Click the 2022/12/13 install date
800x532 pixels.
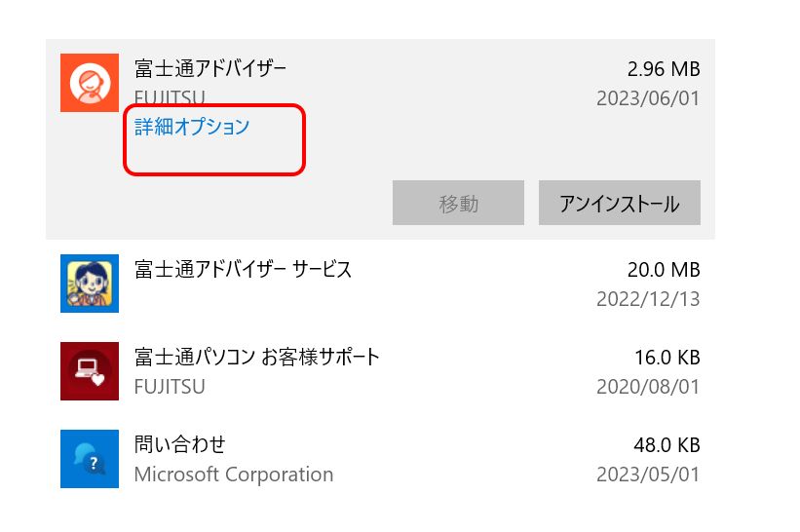pyautogui.click(x=648, y=299)
